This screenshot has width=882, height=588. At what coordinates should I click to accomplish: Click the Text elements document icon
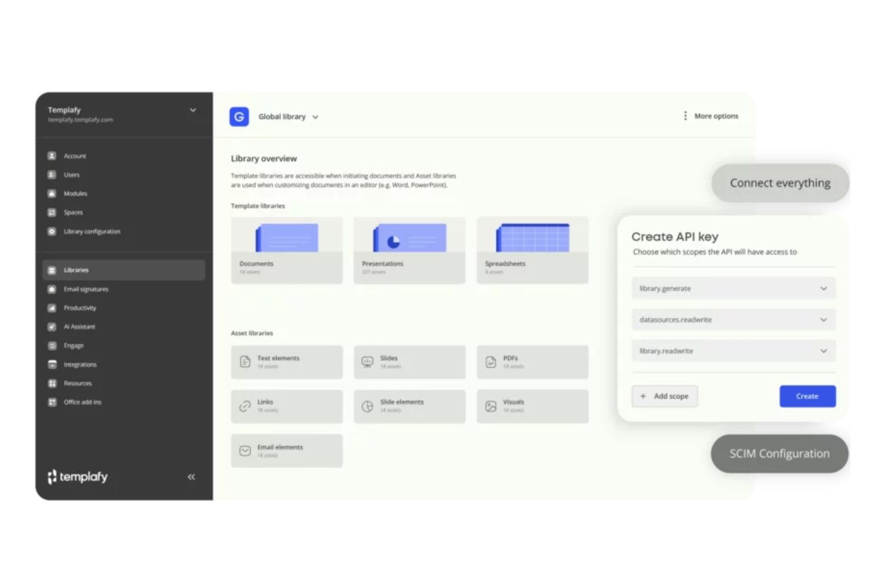coord(245,362)
